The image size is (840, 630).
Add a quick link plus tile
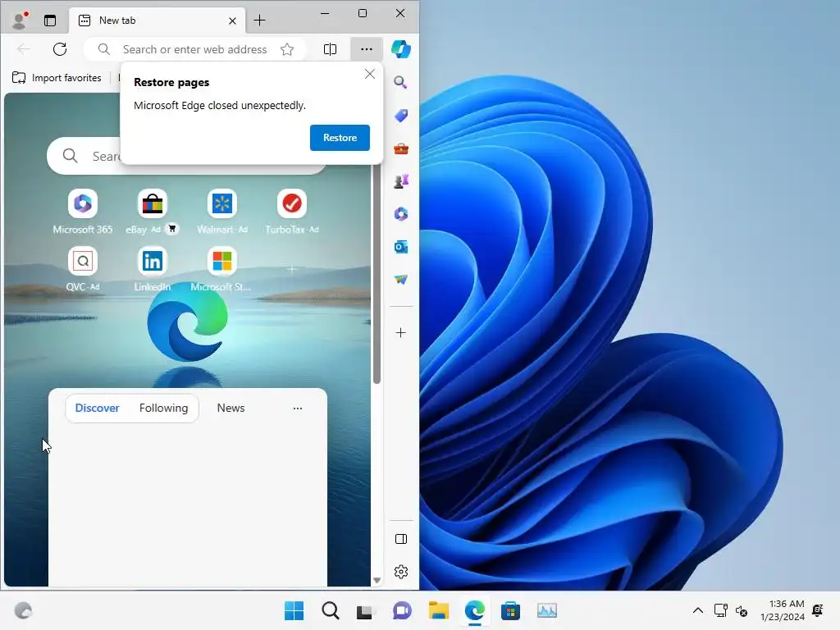[x=291, y=269]
